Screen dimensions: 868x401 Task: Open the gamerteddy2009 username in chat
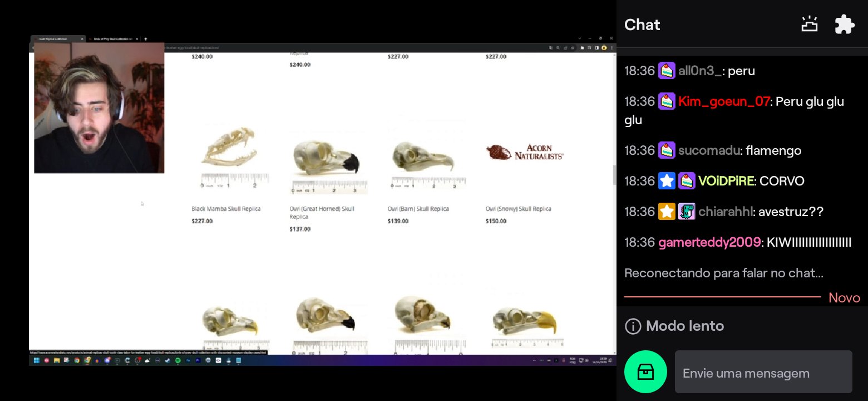pyautogui.click(x=709, y=242)
